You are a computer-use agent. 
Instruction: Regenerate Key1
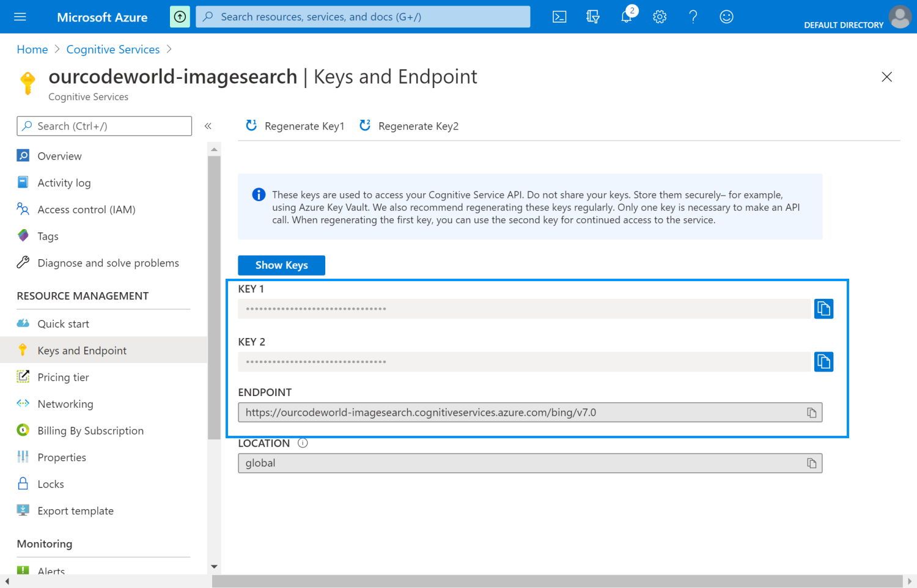pyautogui.click(x=295, y=126)
